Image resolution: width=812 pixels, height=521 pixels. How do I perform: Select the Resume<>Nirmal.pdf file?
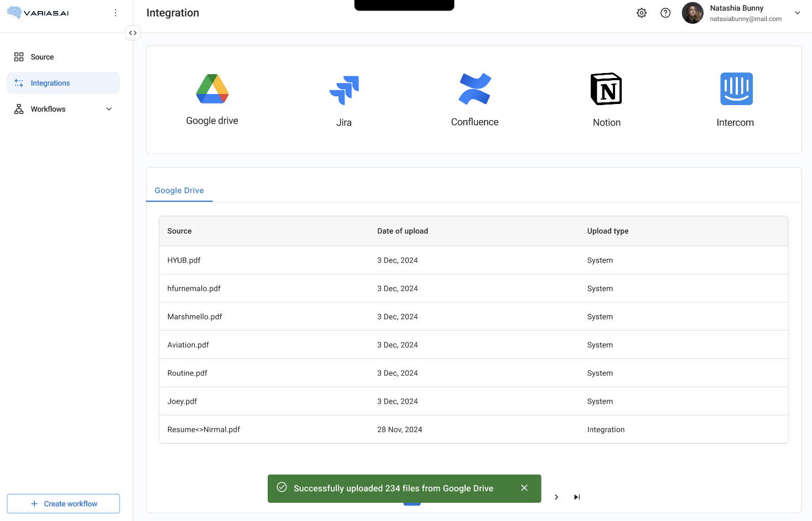(x=204, y=430)
